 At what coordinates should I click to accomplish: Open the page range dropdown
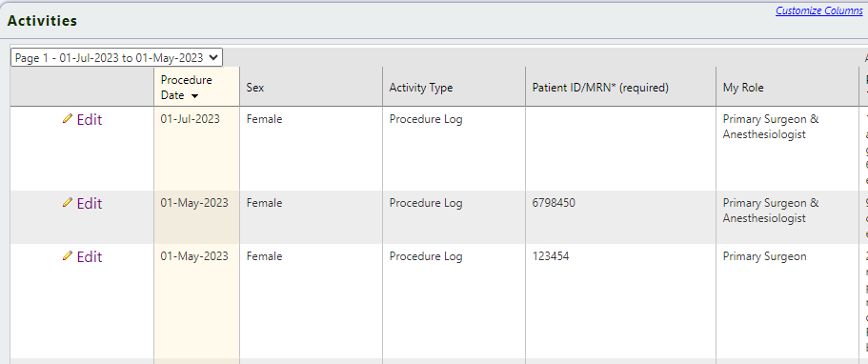[117, 57]
